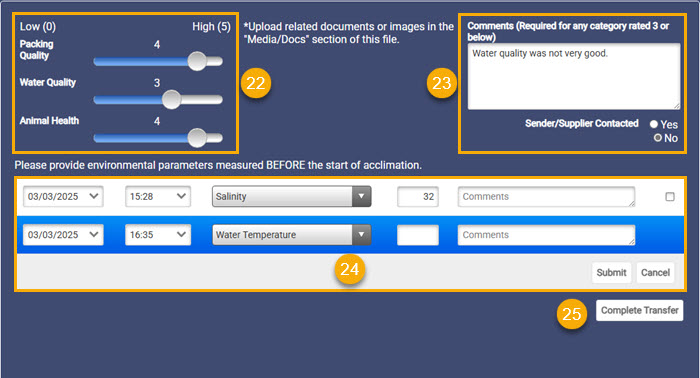Screen dimensions: 700x378
Task: Click the 'Upload related documents' note text
Action: click(x=349, y=33)
